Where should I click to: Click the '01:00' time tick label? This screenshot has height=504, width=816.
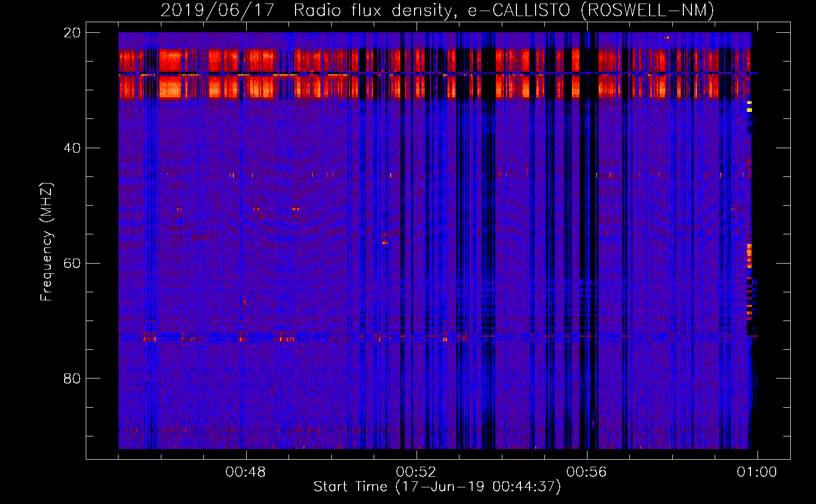coord(757,472)
